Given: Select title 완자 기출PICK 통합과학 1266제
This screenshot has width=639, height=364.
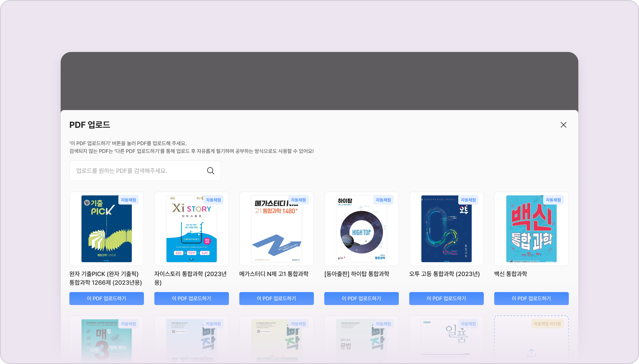Looking at the screenshot, I should pyautogui.click(x=106, y=278).
